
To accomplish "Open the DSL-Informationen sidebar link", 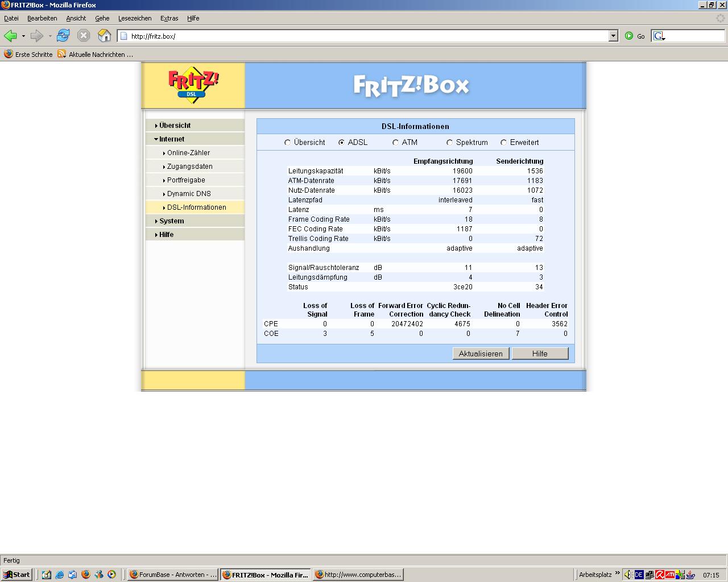I will [x=195, y=207].
